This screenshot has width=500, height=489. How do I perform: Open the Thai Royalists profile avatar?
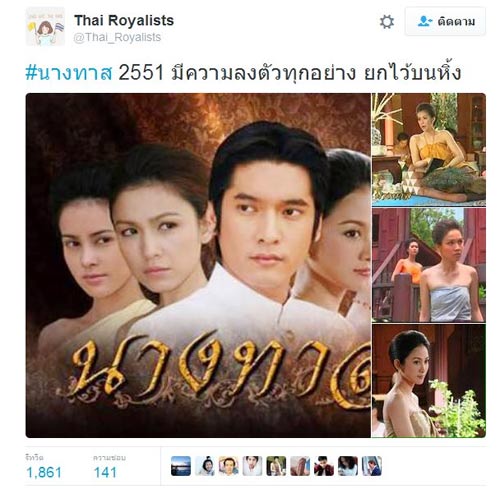coord(45,26)
